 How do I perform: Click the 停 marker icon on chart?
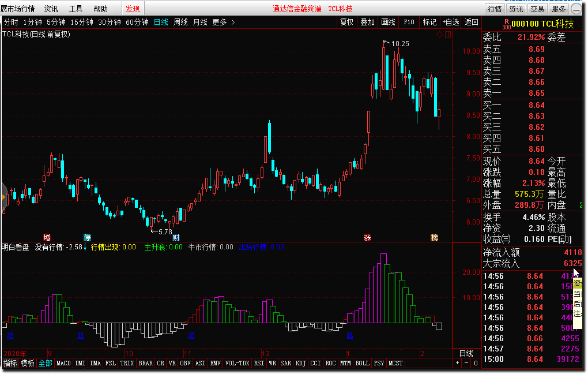click(x=87, y=237)
